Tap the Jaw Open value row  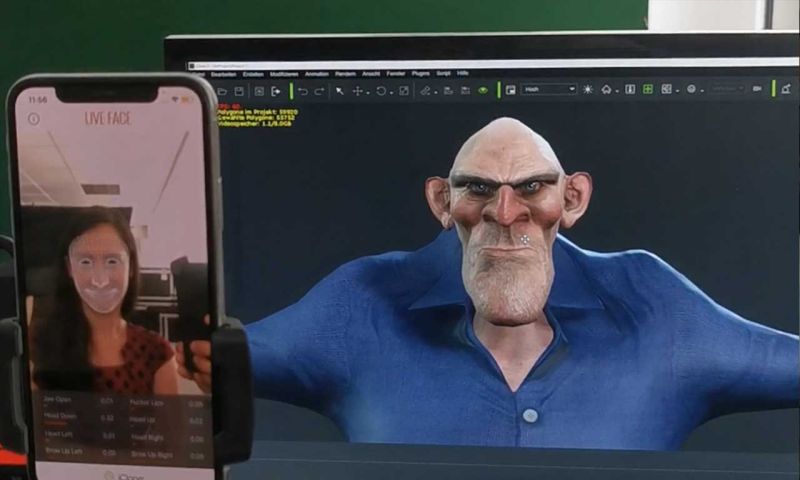[x=79, y=401]
